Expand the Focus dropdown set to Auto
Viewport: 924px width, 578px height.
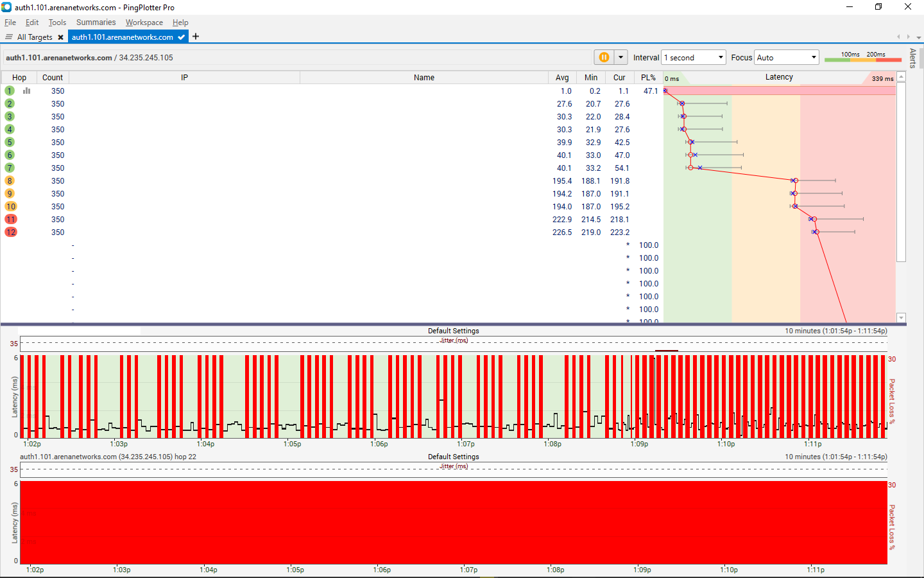pyautogui.click(x=787, y=57)
